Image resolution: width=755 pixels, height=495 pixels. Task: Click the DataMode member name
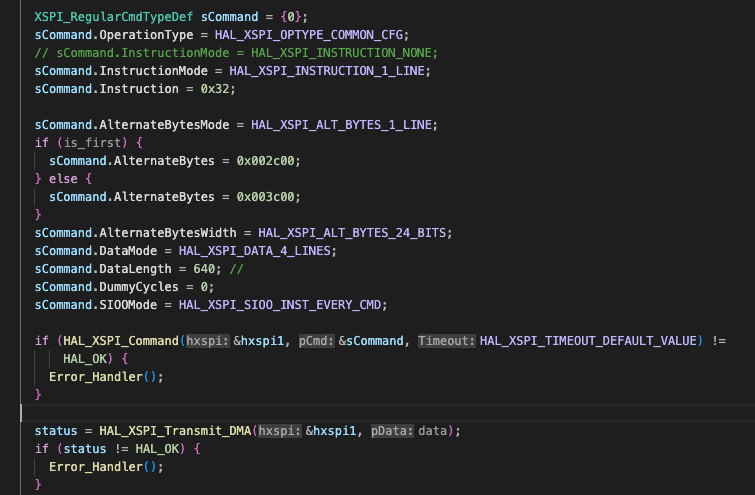pos(128,251)
